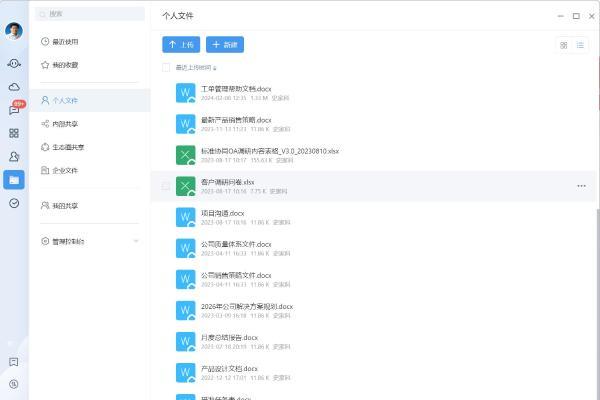600x400 pixels.
Task: Open the contacts person icon in left rail
Action: [14, 157]
